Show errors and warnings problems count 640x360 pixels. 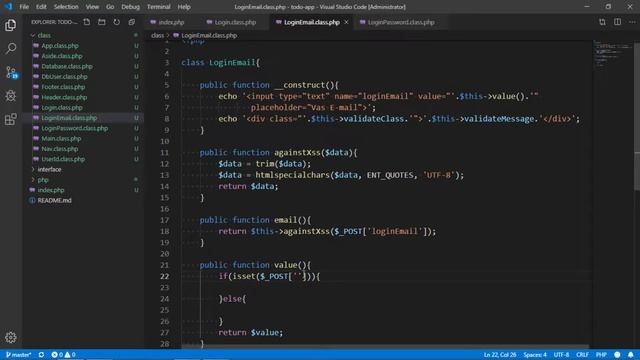tap(63, 355)
